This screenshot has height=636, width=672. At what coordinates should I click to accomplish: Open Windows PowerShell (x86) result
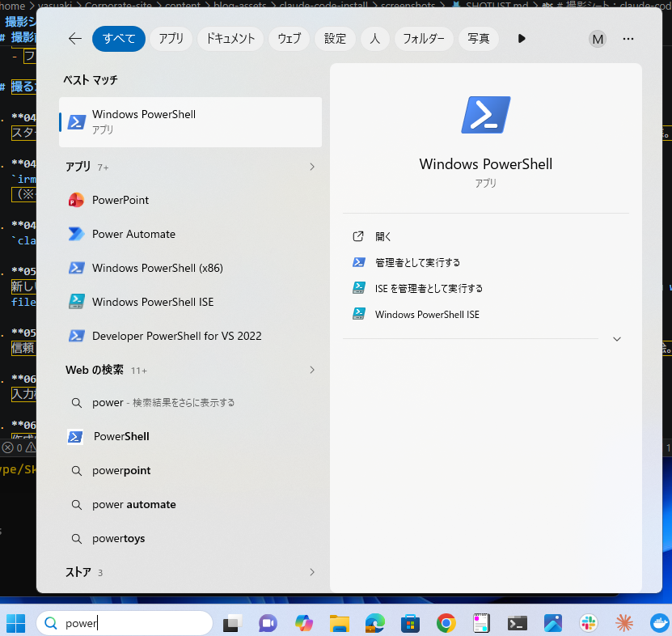pyautogui.click(x=190, y=268)
